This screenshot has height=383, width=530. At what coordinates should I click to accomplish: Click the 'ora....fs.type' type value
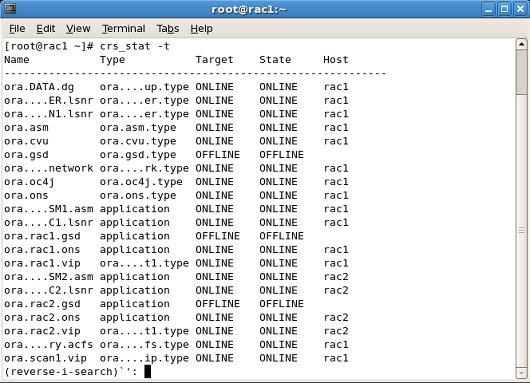point(144,344)
